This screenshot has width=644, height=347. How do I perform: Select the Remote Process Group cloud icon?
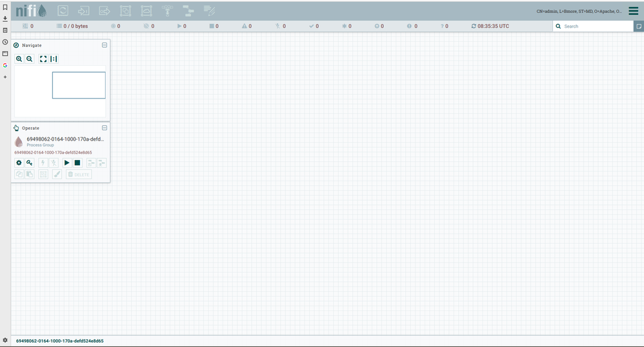coord(146,11)
